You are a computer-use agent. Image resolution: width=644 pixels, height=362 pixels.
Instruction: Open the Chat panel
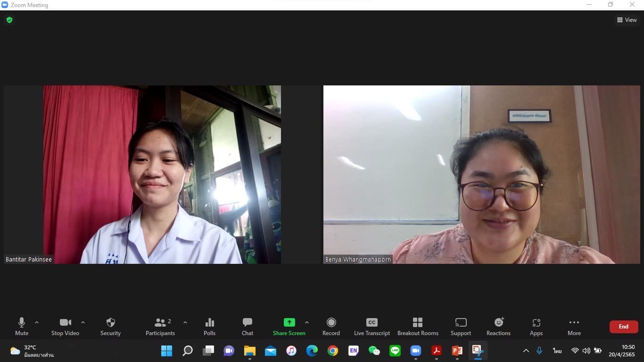click(x=248, y=327)
